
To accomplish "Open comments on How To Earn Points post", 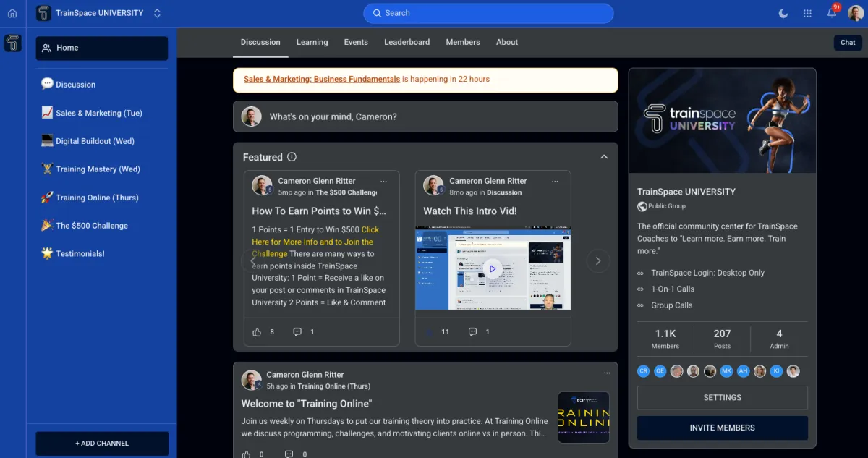I will click(297, 332).
